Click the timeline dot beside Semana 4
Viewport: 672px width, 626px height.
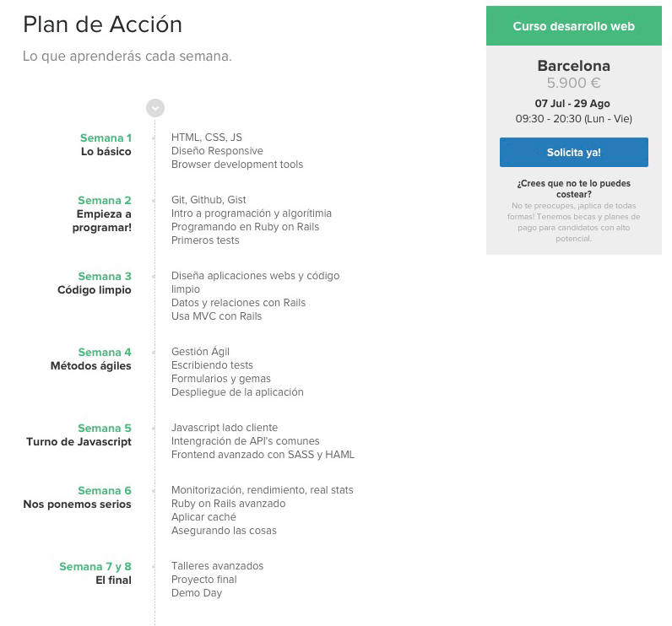click(x=154, y=353)
